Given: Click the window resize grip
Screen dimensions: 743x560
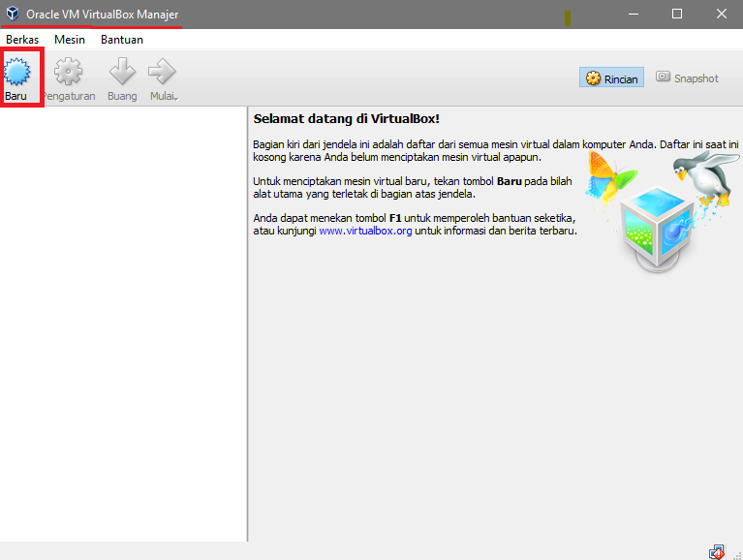Looking at the screenshot, I should click(737, 554).
